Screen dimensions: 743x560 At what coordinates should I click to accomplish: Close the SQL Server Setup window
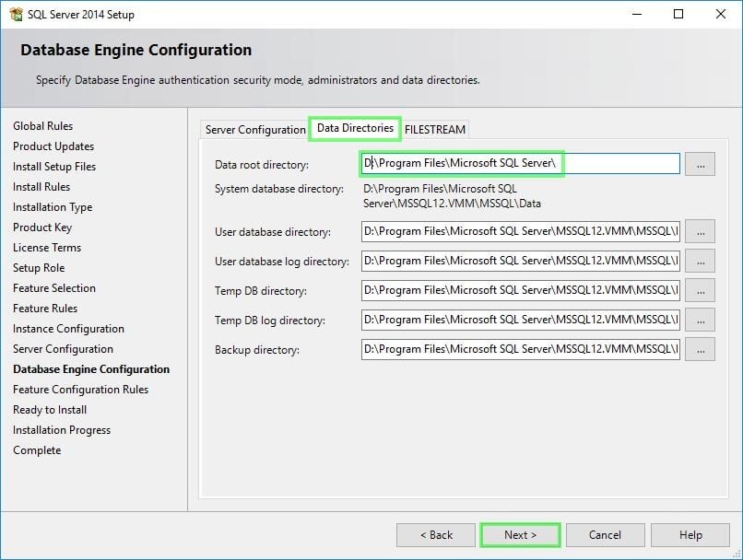pyautogui.click(x=720, y=14)
